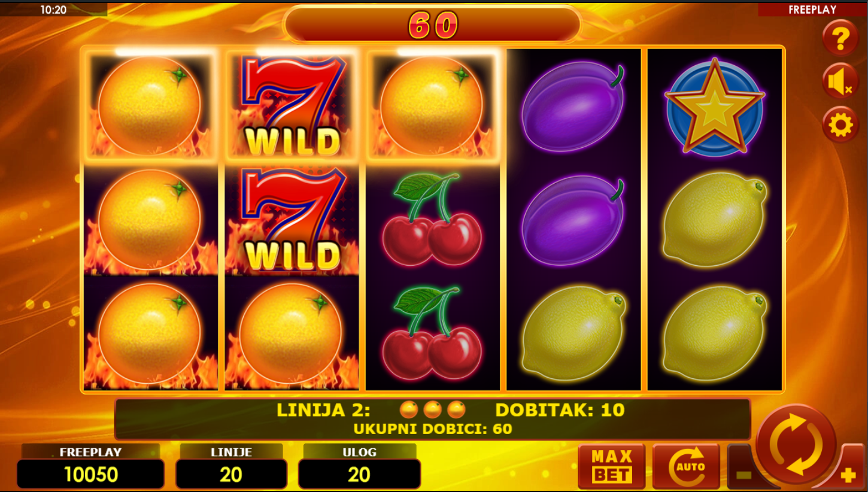
Task: Open the help question mark icon
Action: tap(840, 38)
